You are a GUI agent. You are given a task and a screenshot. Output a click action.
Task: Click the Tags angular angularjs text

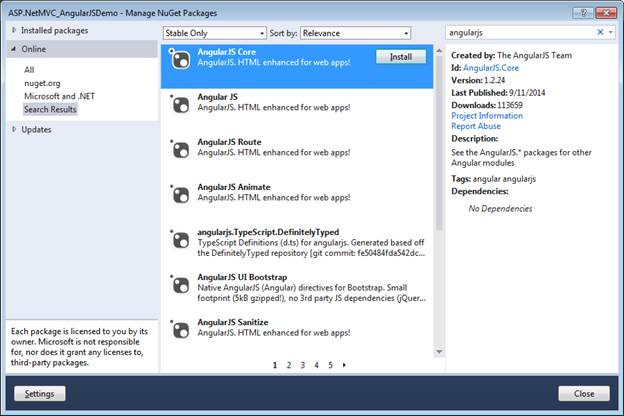coord(493,178)
